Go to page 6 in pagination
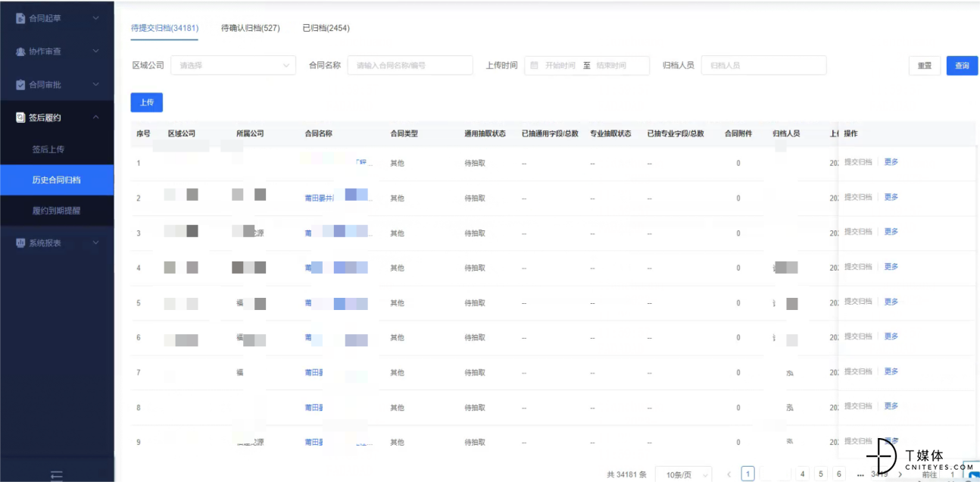Image resolution: width=980 pixels, height=482 pixels. 838,474
